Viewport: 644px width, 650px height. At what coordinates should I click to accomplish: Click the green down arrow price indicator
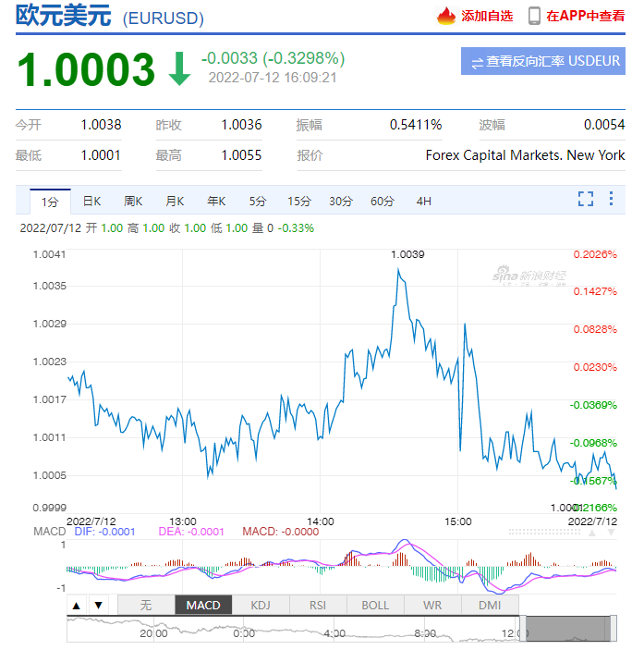[178, 68]
